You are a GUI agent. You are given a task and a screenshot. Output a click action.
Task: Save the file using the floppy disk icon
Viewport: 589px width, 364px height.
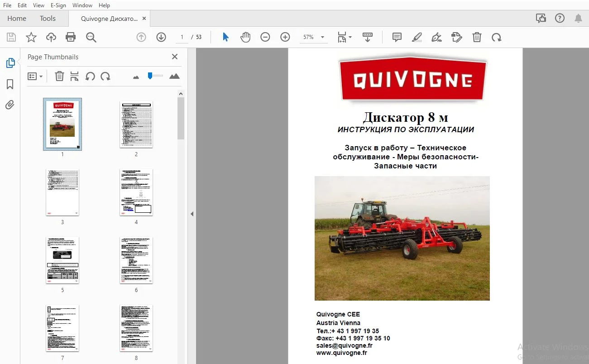pyautogui.click(x=11, y=37)
